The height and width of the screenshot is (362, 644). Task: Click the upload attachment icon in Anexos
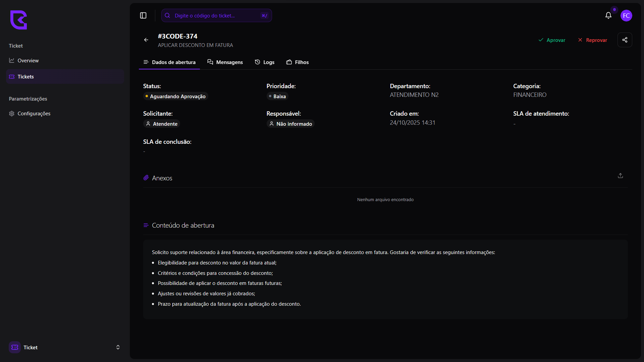pos(620,176)
